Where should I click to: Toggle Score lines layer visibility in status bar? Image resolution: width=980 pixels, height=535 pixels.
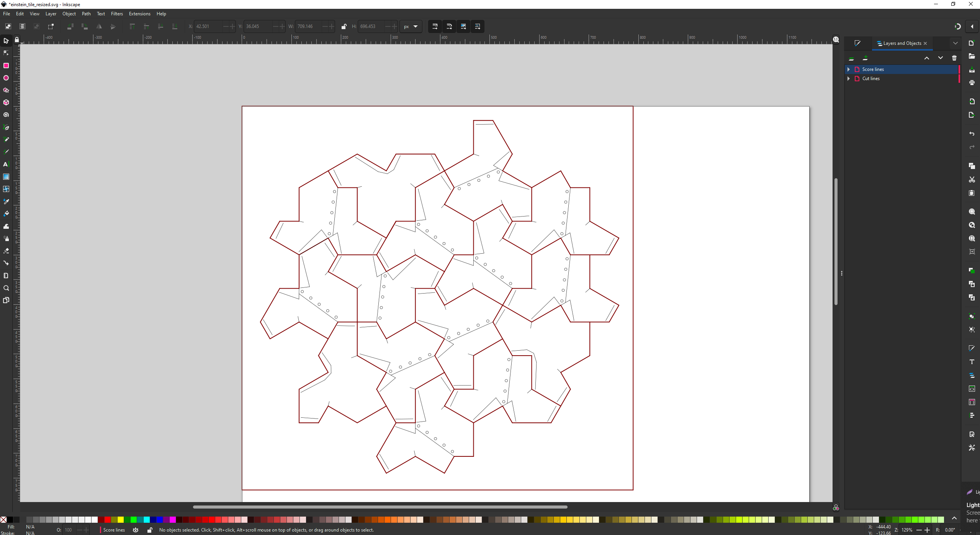point(136,530)
